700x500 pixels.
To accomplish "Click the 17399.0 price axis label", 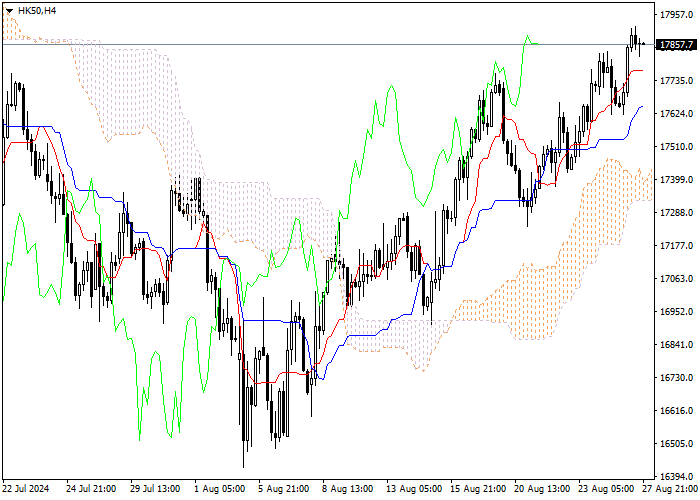I will (676, 179).
